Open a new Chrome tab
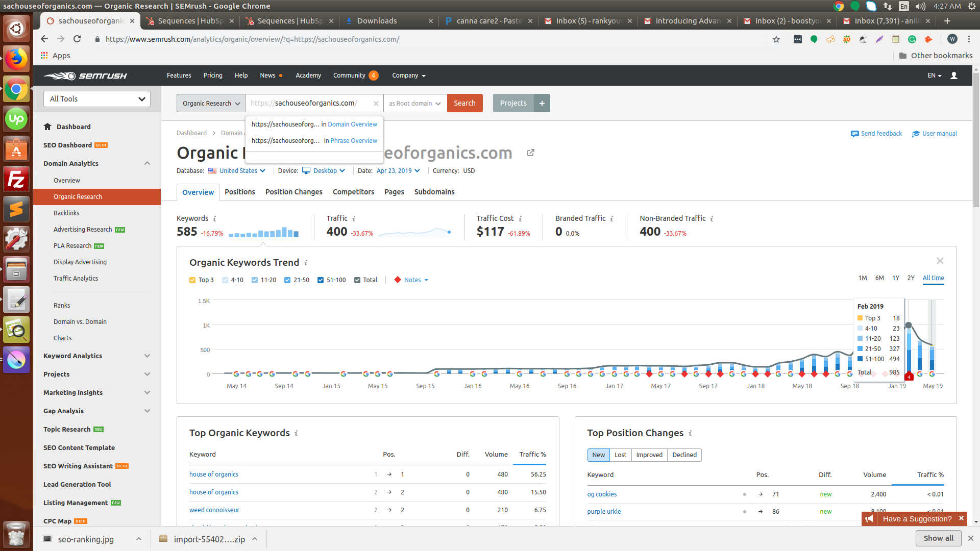The image size is (980, 551). [x=947, y=21]
